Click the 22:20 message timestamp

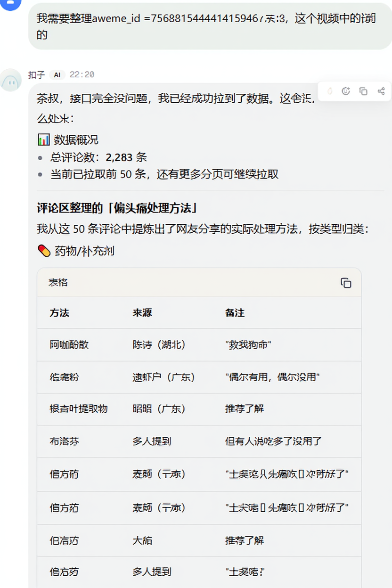tap(82, 75)
